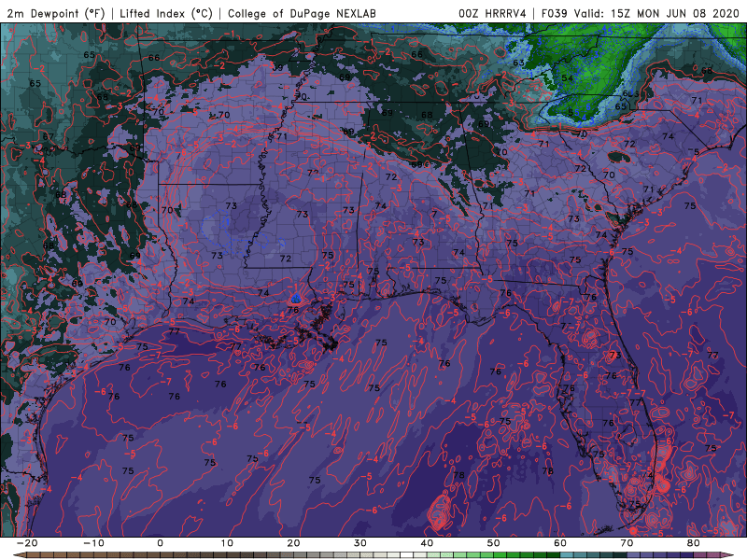Click the "2m Dewpoint (°F)" title text
The image size is (747, 560).
(x=56, y=13)
